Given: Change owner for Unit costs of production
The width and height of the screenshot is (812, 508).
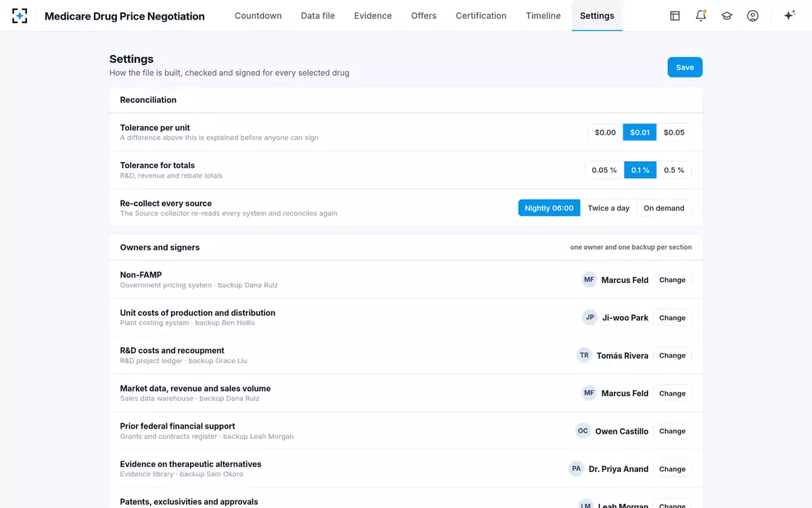Looking at the screenshot, I should pos(673,318).
